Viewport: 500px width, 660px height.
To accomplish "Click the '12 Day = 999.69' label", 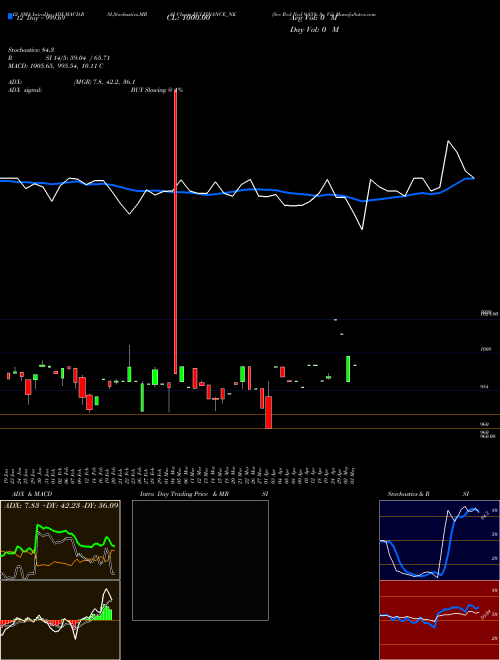I will pyautogui.click(x=39, y=19).
